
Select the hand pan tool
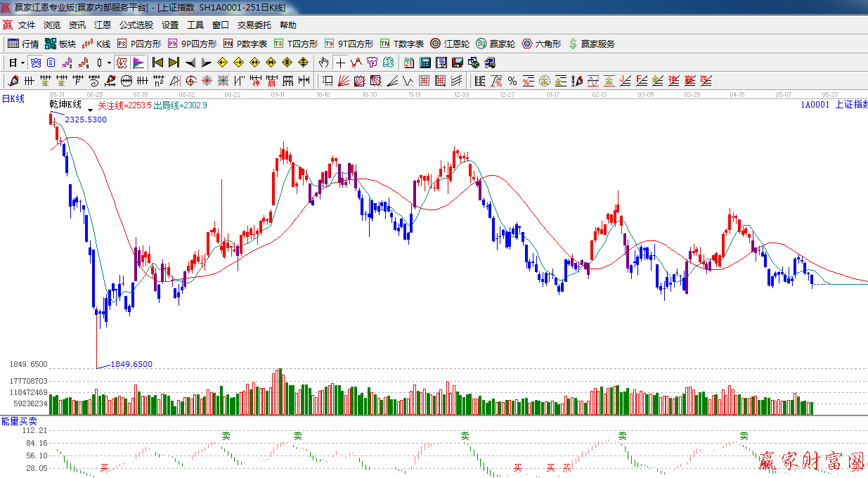click(x=323, y=63)
